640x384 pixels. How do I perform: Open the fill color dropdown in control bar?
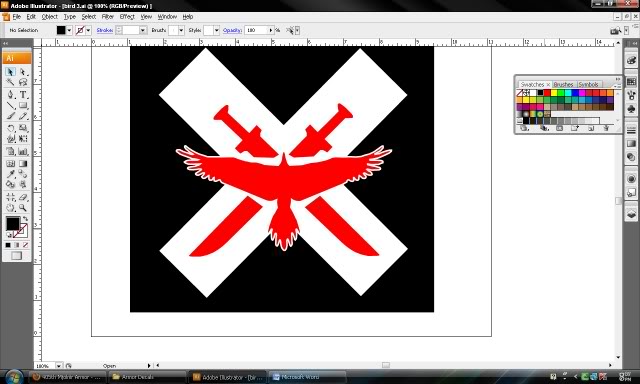[x=69, y=30]
